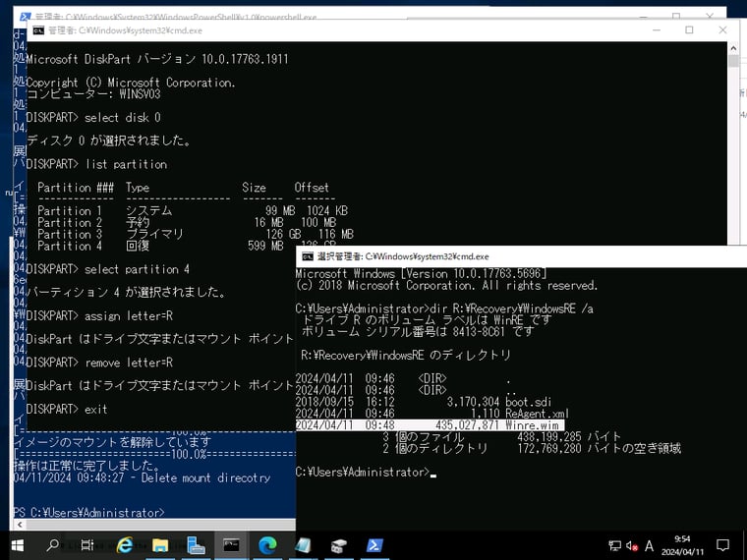This screenshot has height=560, width=747.
Task: Click 'assign letter=R' command text
Action: 129,315
